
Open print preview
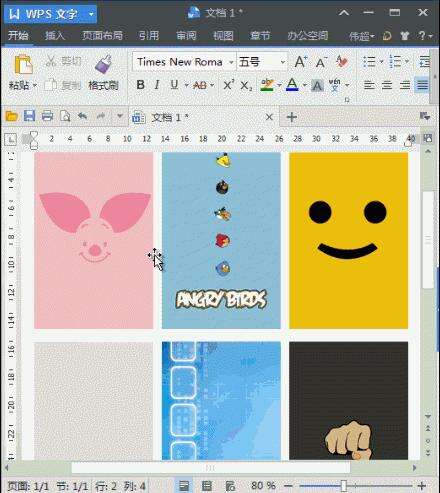(65, 116)
